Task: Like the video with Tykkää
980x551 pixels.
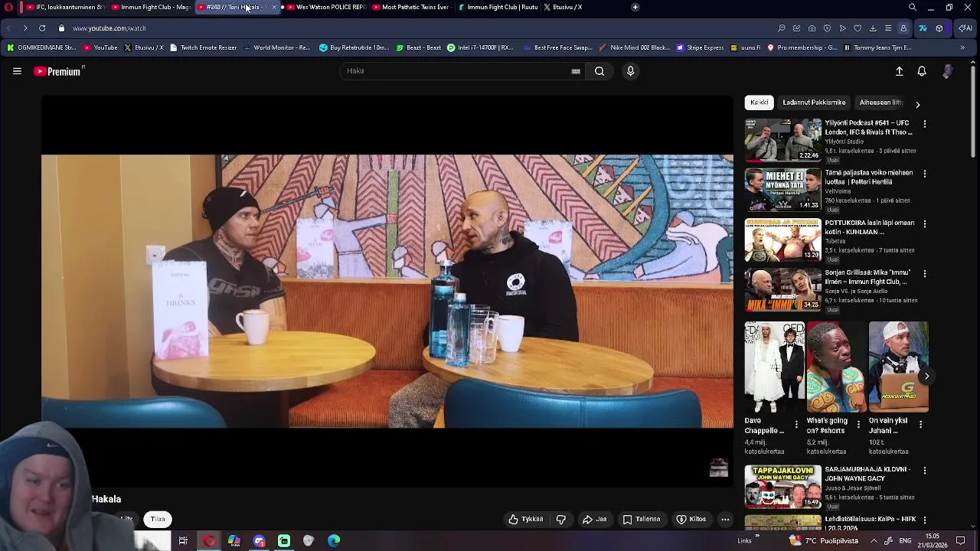Action: [526, 519]
